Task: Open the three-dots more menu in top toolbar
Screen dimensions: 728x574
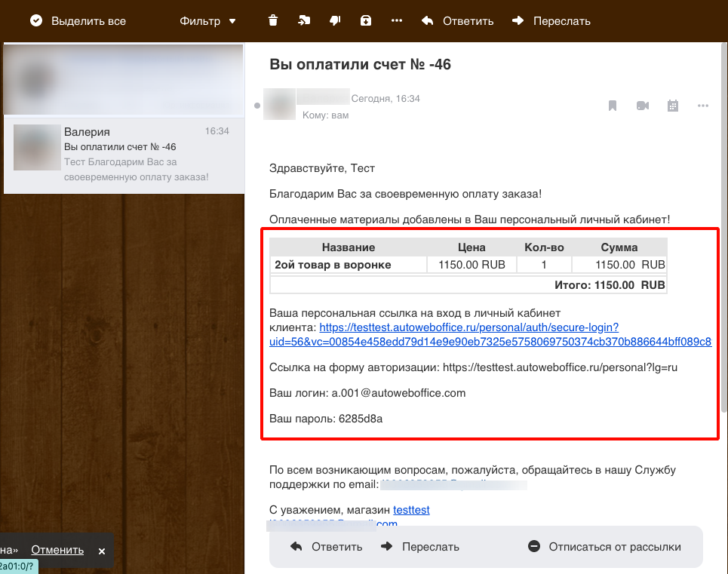Action: (x=397, y=21)
